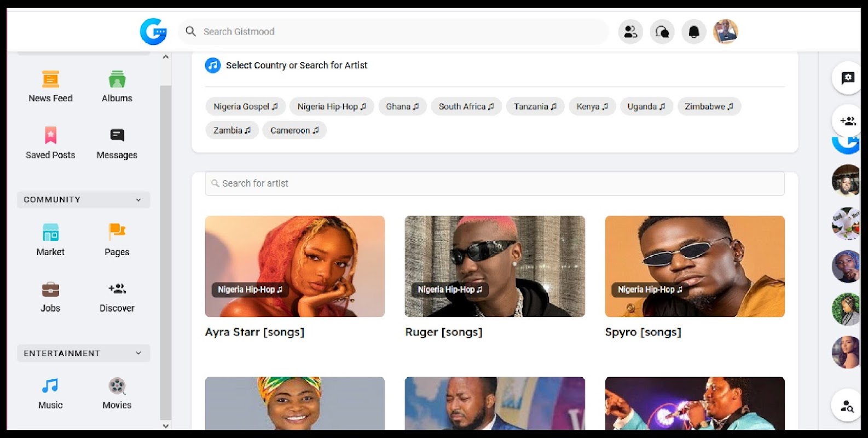Open the Movies film reel icon
Screen dimensions: 868x438
(x=117, y=386)
